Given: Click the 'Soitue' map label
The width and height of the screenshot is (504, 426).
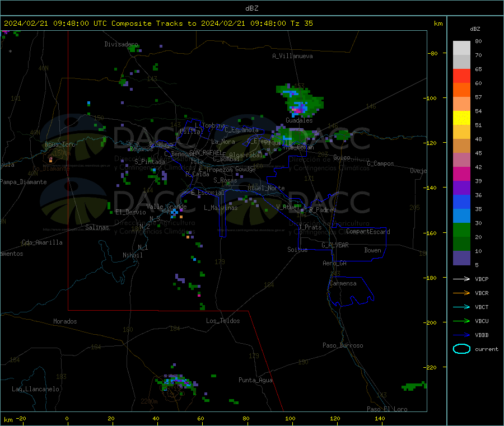Looking at the screenshot, I should tap(297, 250).
